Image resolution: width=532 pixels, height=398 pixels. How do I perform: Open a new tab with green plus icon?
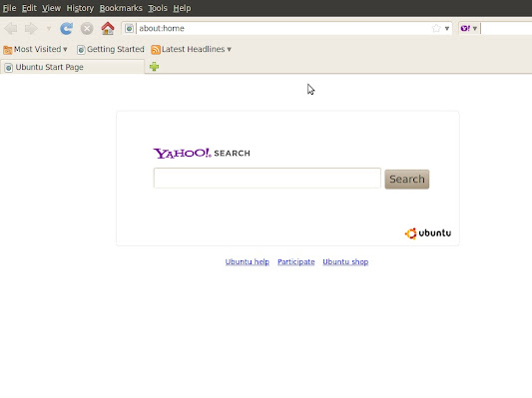coord(154,67)
